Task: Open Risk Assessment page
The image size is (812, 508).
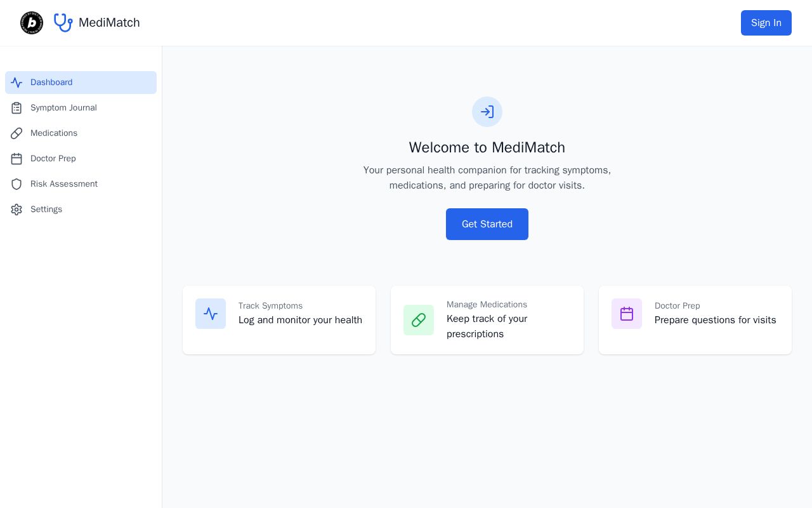Action: 81,184
